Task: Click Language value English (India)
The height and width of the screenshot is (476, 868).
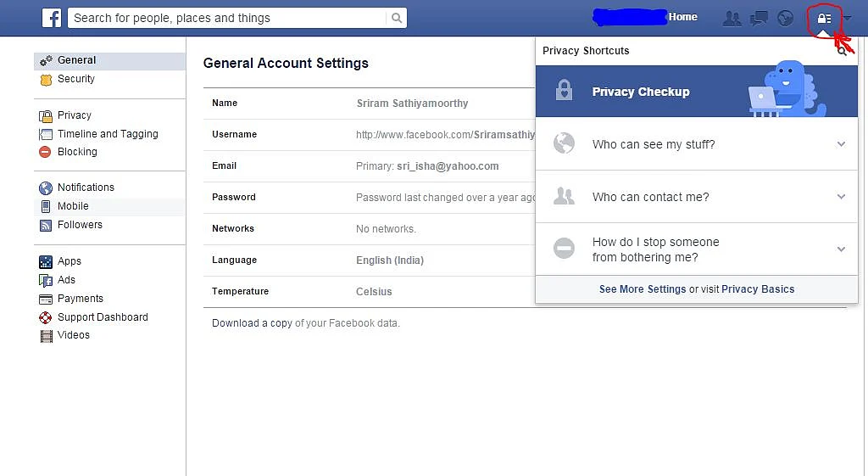Action: (390, 260)
